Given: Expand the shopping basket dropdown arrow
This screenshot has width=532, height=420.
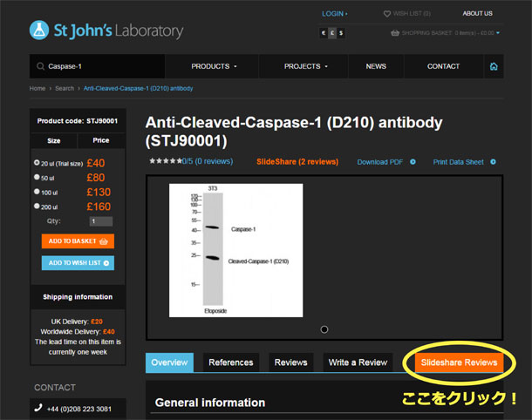Looking at the screenshot, I should [498, 33].
